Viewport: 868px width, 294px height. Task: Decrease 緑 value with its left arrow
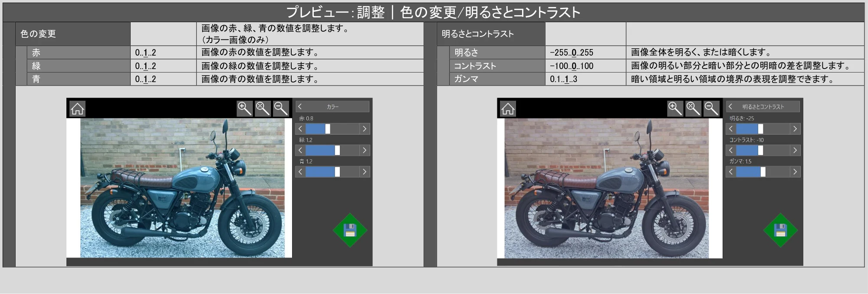tap(300, 150)
